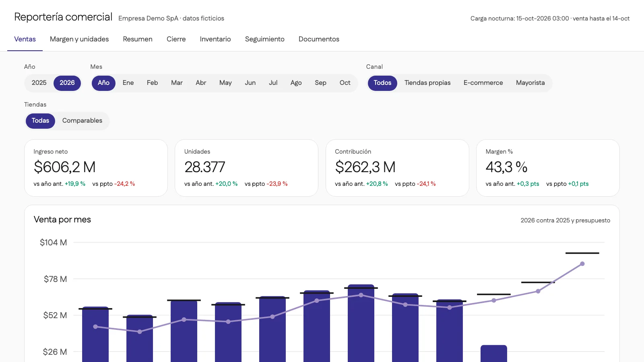Screen dimensions: 644x362
Task: Filter month to Sep
Action: point(320,83)
